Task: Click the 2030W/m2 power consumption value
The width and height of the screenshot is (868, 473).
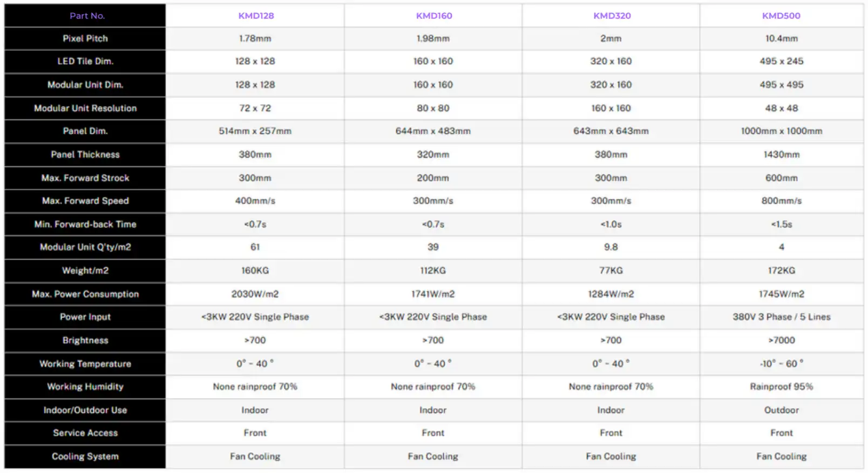Action: 255,294
